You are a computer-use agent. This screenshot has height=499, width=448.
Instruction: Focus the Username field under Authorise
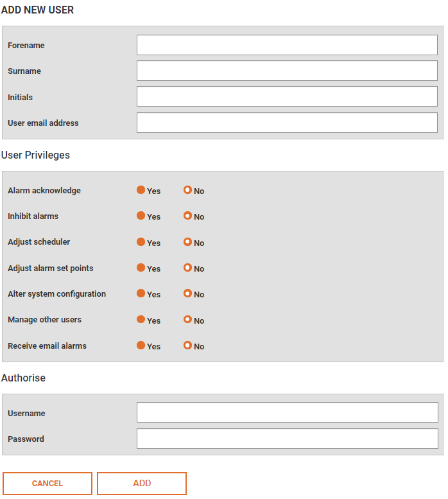(288, 412)
